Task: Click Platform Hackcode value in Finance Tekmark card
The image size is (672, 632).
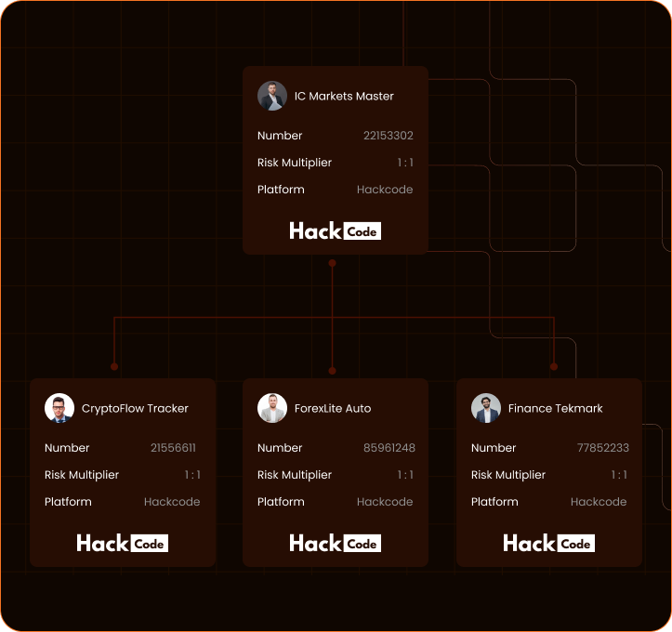Action: 599,502
